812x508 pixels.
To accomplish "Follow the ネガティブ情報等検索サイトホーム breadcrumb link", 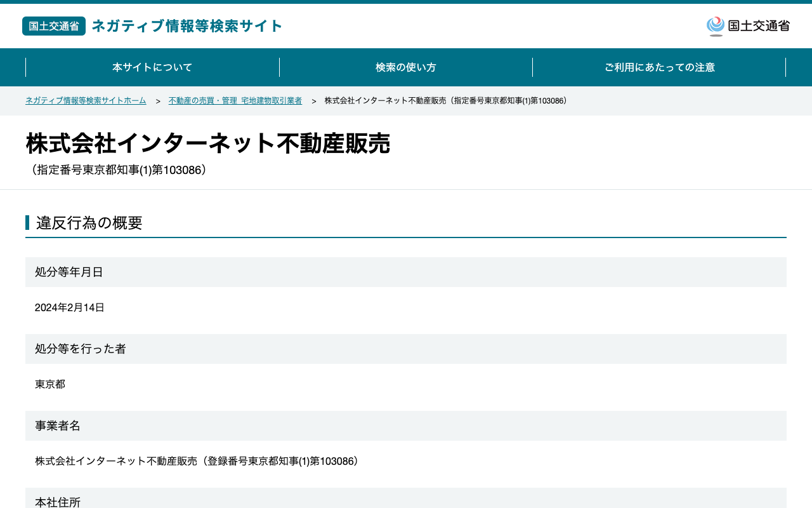I will pyautogui.click(x=86, y=101).
